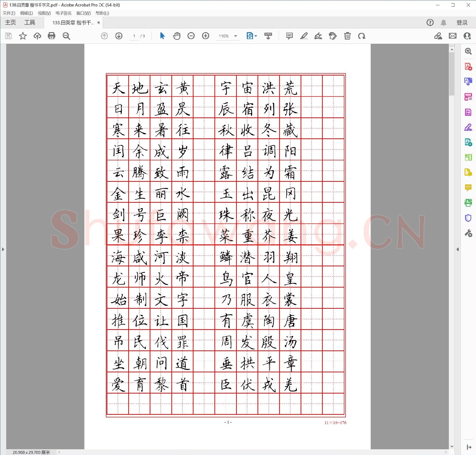Open the 110% zoom level dropdown
This screenshot has width=476, height=455.
click(235, 36)
